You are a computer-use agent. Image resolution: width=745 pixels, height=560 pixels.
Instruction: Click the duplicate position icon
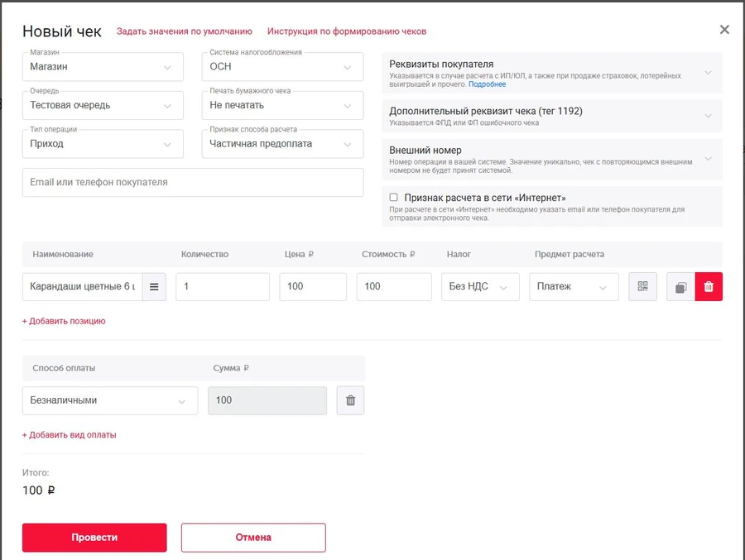point(680,287)
